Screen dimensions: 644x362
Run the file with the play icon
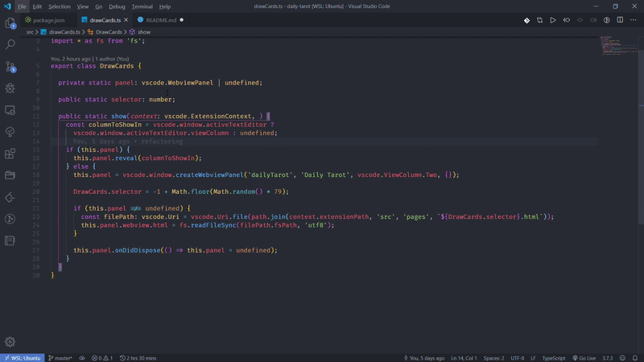point(553,20)
